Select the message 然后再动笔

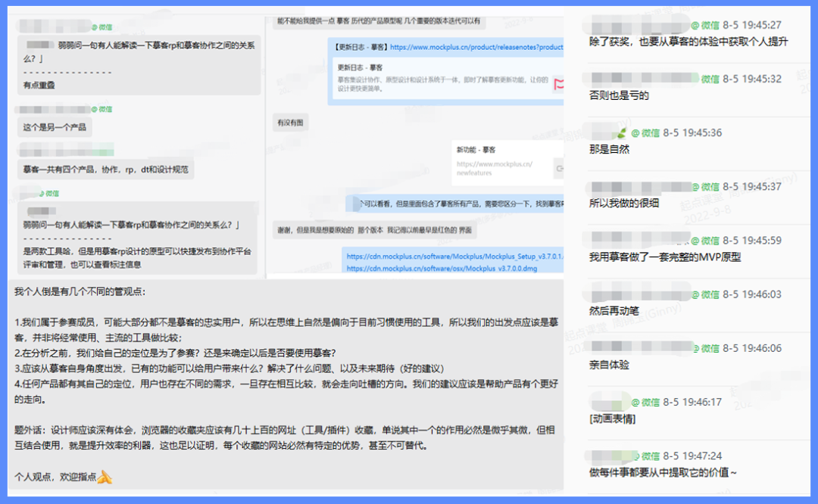tap(614, 310)
